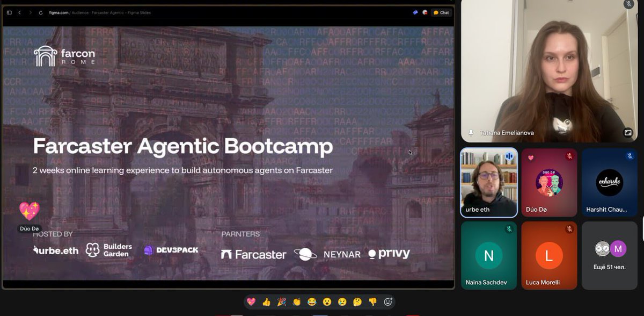The width and height of the screenshot is (644, 316).
Task: Click muted microphone icon on Tatiana's video
Action: [628, 4]
